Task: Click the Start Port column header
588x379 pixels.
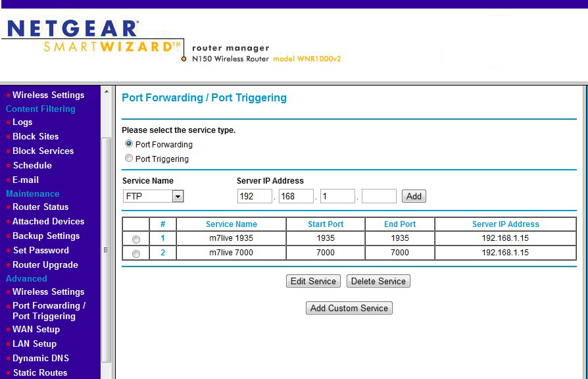Action: click(x=326, y=224)
